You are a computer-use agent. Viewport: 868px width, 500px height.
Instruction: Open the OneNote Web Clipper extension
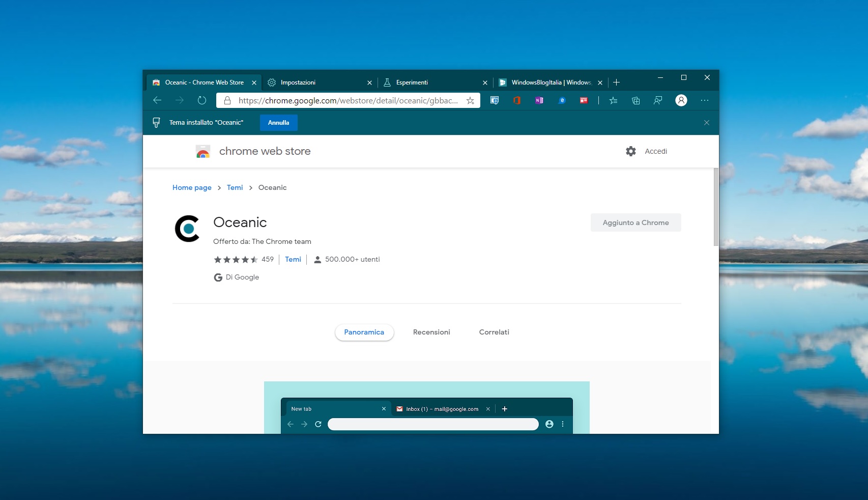pyautogui.click(x=539, y=100)
